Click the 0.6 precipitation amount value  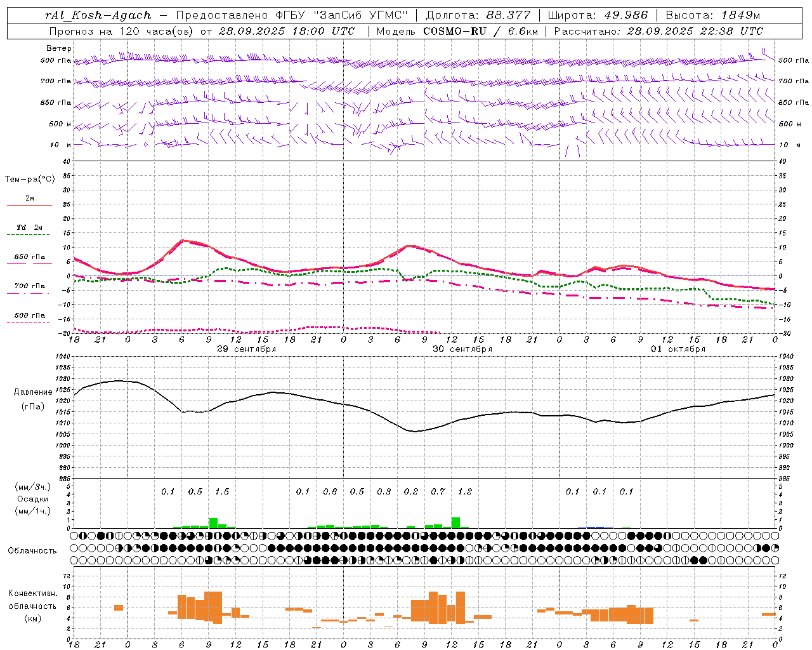(x=330, y=491)
